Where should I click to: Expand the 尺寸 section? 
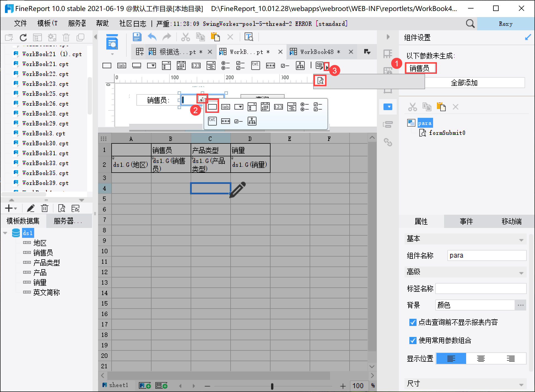click(x=521, y=384)
